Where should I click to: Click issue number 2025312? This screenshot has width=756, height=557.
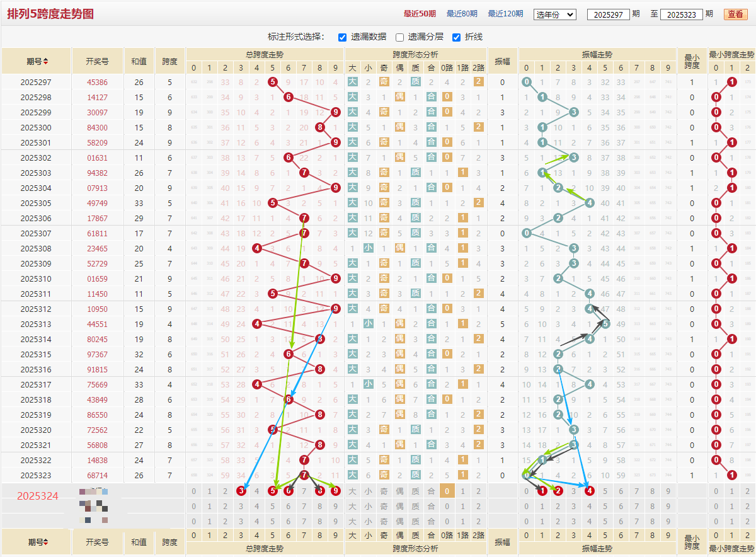(x=36, y=309)
